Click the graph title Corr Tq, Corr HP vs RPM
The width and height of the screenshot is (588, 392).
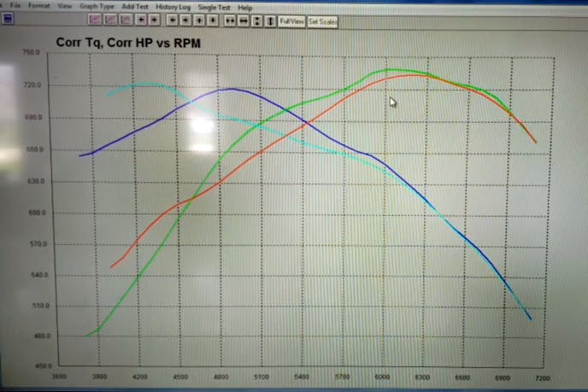128,42
